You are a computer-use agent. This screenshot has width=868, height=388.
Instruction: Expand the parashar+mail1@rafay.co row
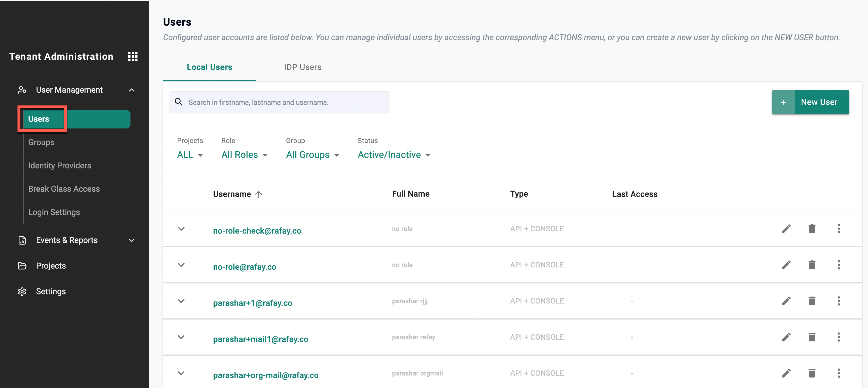click(181, 337)
